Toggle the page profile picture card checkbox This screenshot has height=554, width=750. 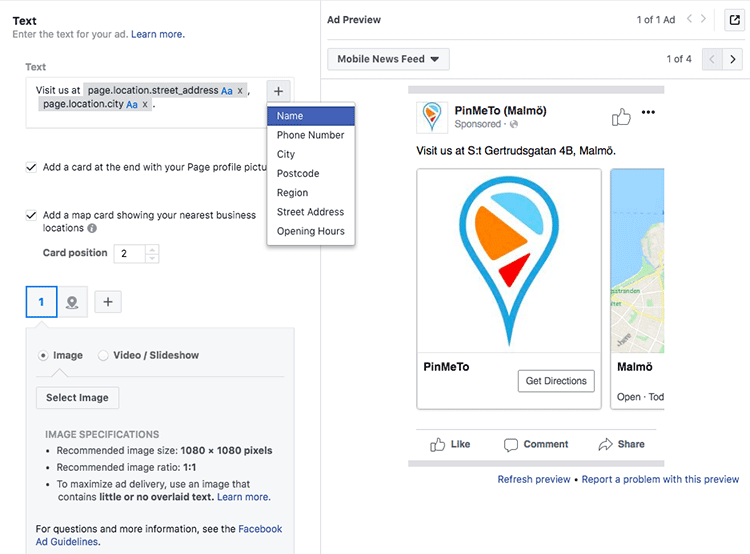coord(31,167)
